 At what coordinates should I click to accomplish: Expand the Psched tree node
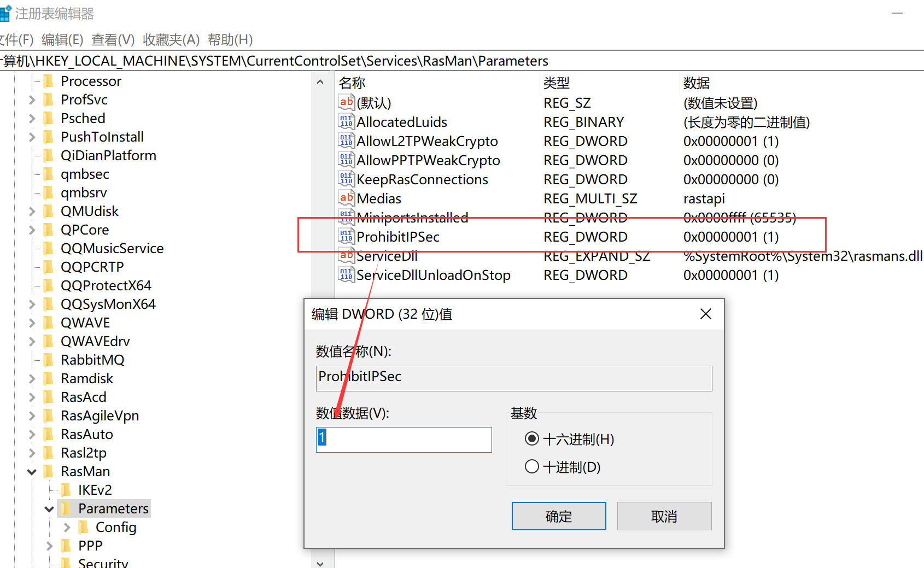32,119
